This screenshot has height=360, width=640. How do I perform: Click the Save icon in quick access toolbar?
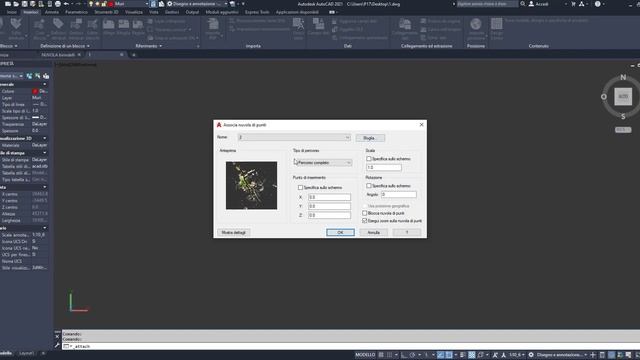24,4
